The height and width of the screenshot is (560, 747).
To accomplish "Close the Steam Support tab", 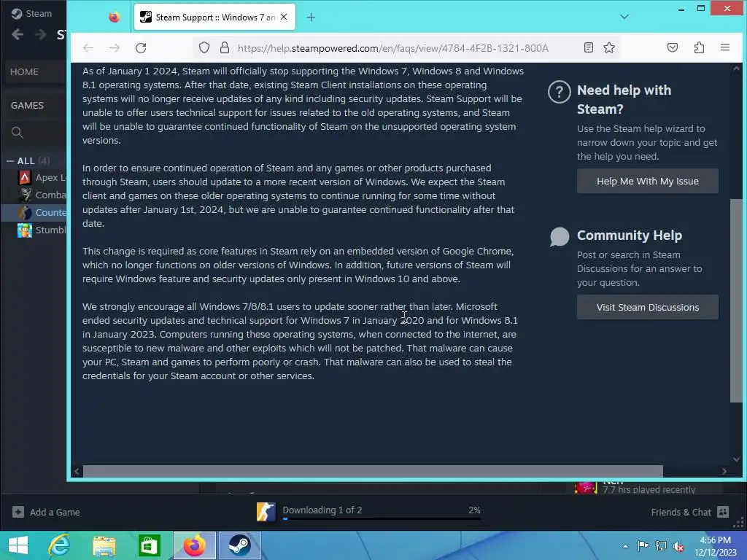I will click(x=284, y=17).
